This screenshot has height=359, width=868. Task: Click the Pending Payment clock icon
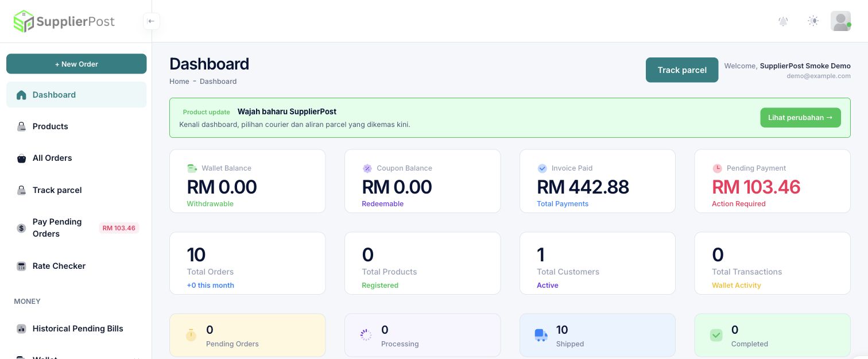pos(717,168)
